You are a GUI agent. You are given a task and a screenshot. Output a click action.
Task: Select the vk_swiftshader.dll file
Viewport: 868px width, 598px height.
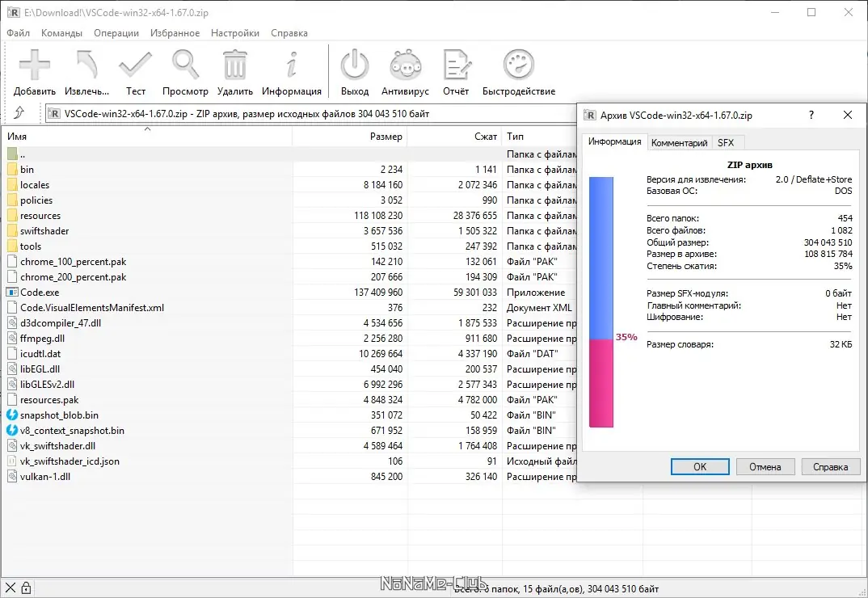(288, 446)
